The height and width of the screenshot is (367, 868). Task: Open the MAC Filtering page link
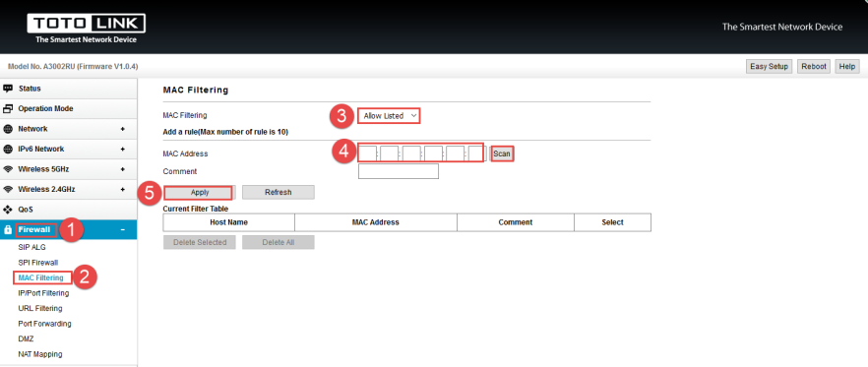[x=41, y=277]
